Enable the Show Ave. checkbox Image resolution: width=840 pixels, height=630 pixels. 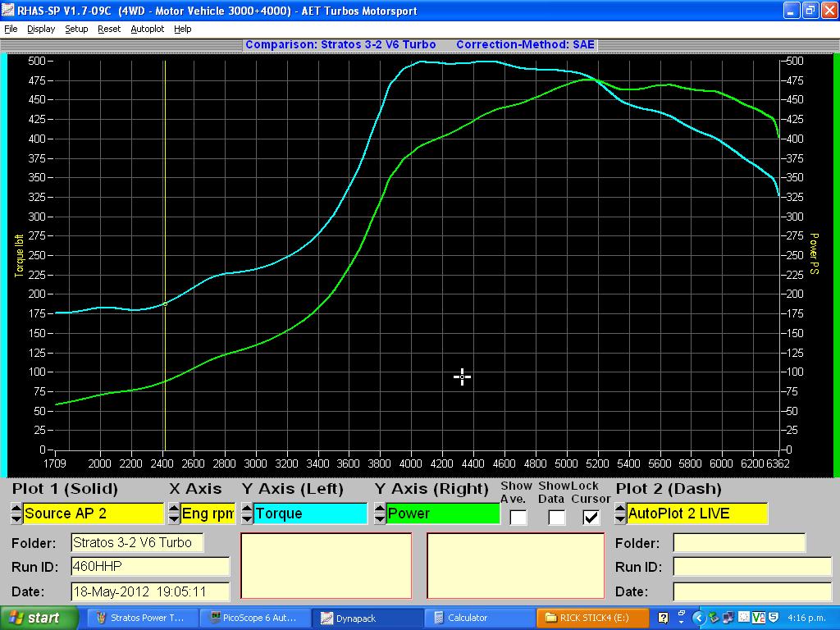point(518,518)
